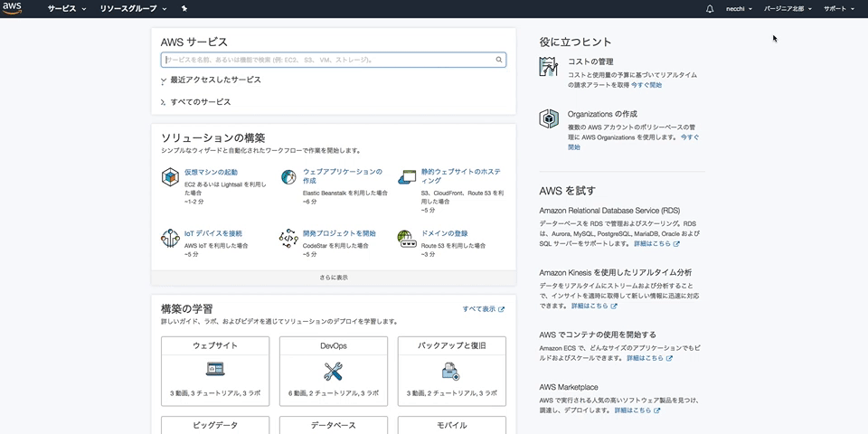Click the DevOps wrench and screwdriver icon
868x434 pixels.
coord(334,371)
